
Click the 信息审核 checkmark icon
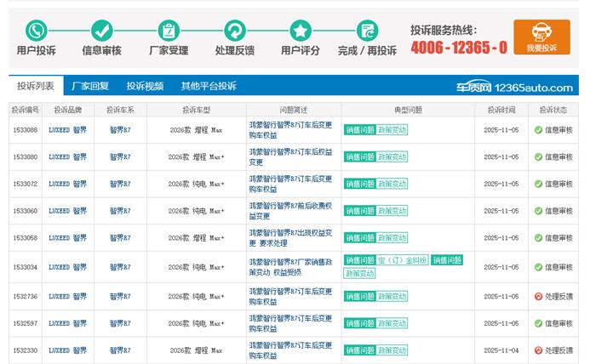pos(102,31)
